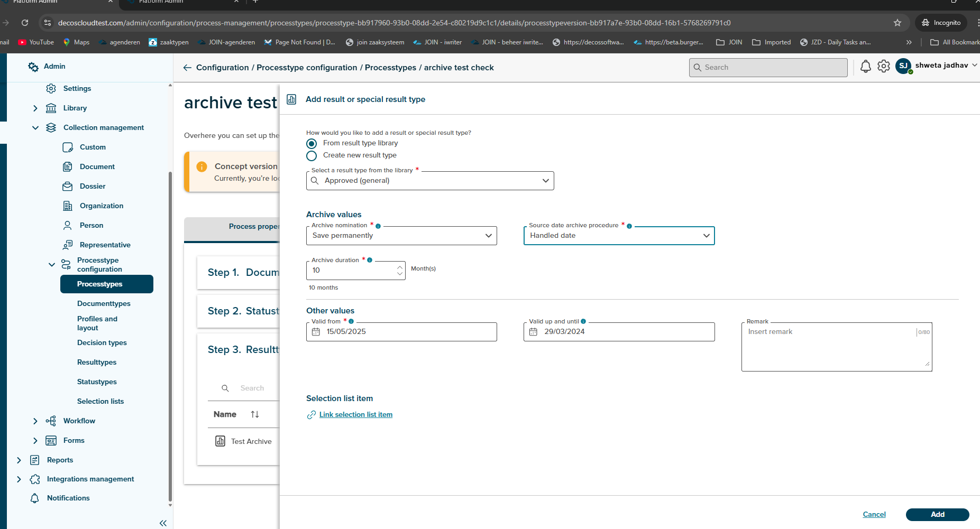Open the Archive nomination dropdown
The height and width of the screenshot is (529, 980).
[401, 236]
